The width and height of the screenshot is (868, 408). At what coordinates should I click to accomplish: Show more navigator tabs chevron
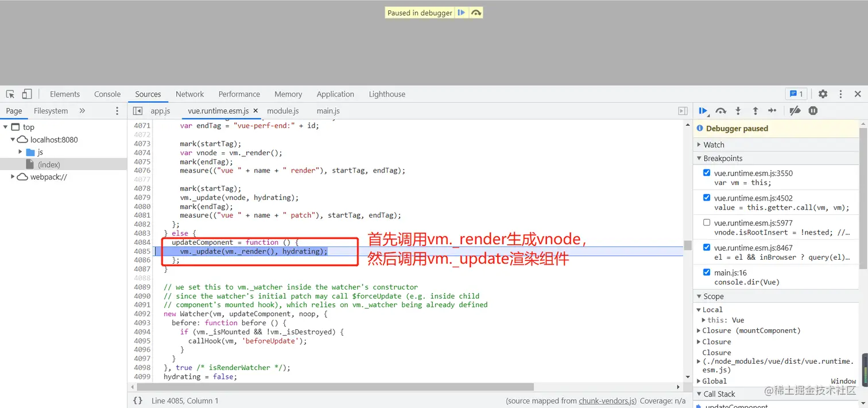[x=82, y=111]
